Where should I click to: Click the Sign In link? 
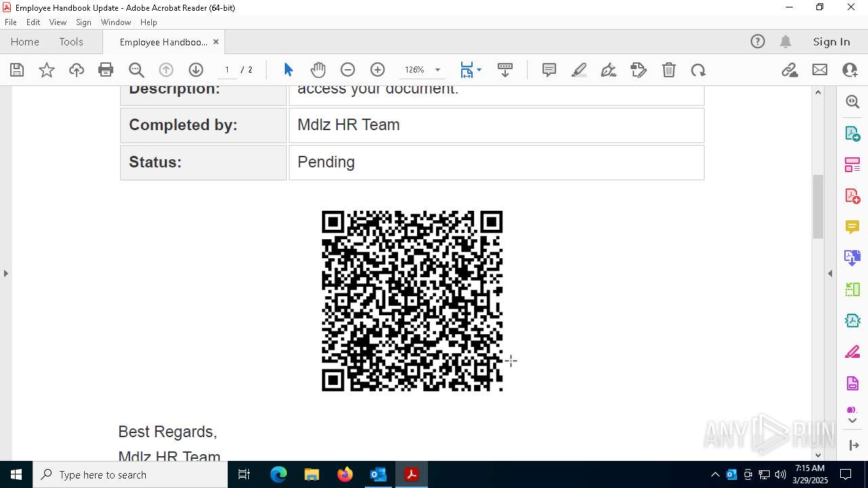831,41
